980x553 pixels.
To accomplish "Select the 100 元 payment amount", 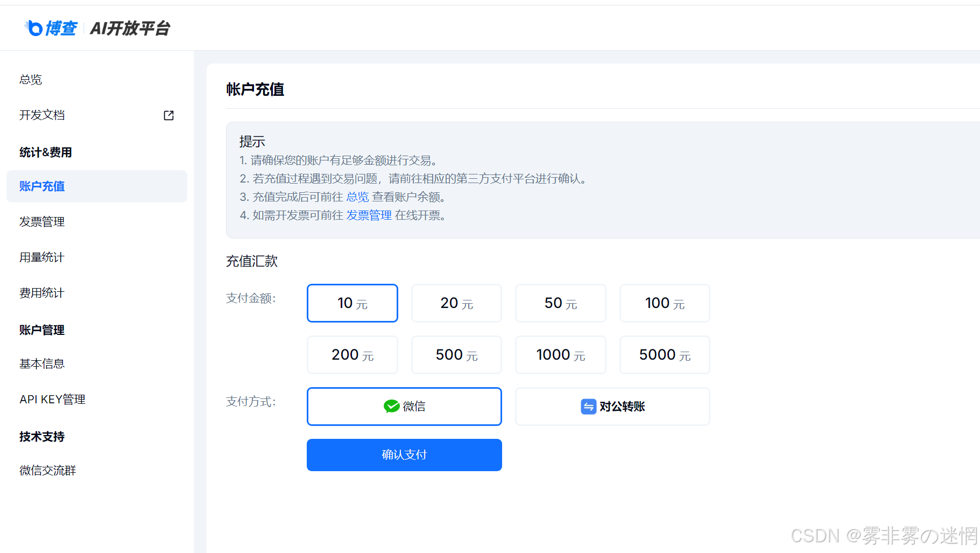I will click(x=665, y=303).
